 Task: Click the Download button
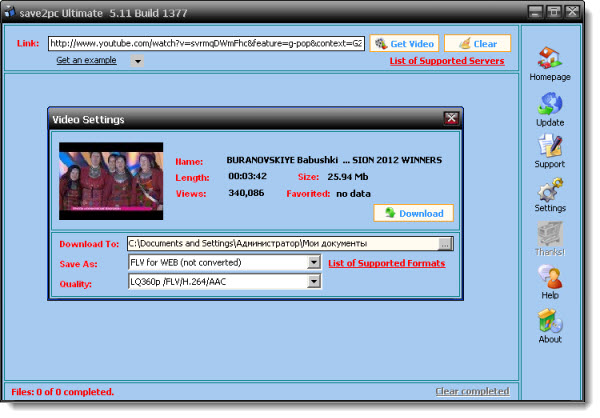point(414,213)
